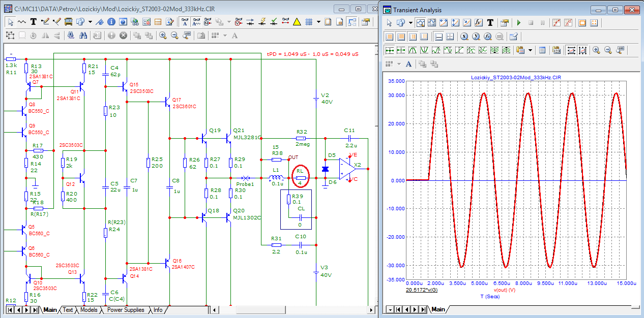Click first-tab arrow in schematic tab bar
Image resolution: width=644 pixels, height=318 pixels.
[x=10, y=309]
